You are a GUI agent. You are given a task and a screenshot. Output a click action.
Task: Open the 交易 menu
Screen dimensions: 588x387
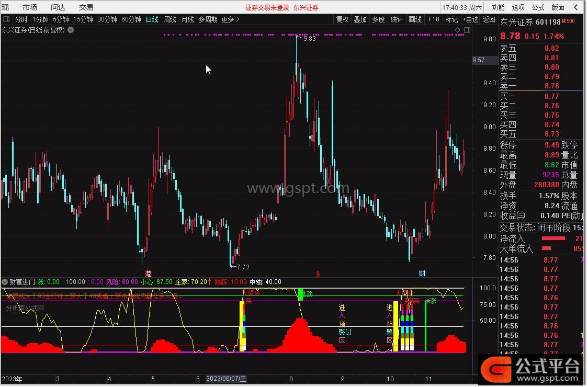tap(86, 7)
